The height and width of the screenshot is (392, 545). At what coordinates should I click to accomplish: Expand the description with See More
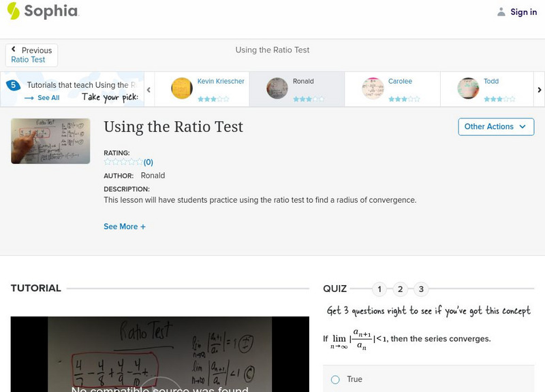(124, 226)
